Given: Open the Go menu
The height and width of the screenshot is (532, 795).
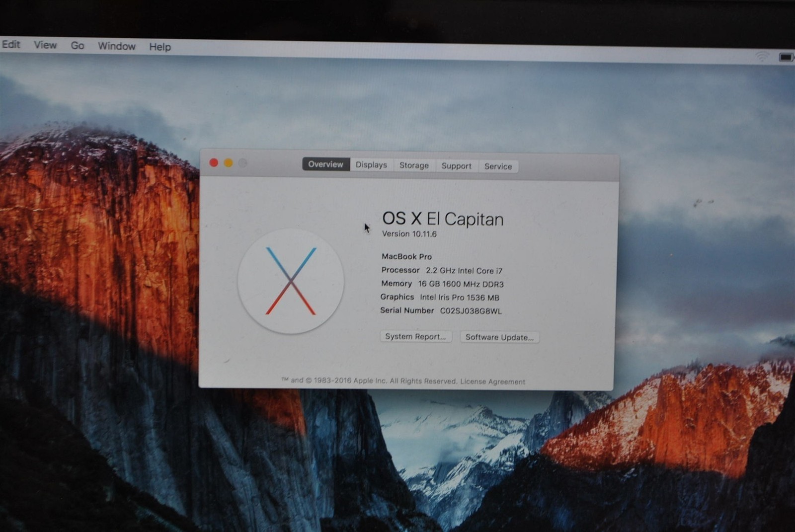Looking at the screenshot, I should 78,46.
